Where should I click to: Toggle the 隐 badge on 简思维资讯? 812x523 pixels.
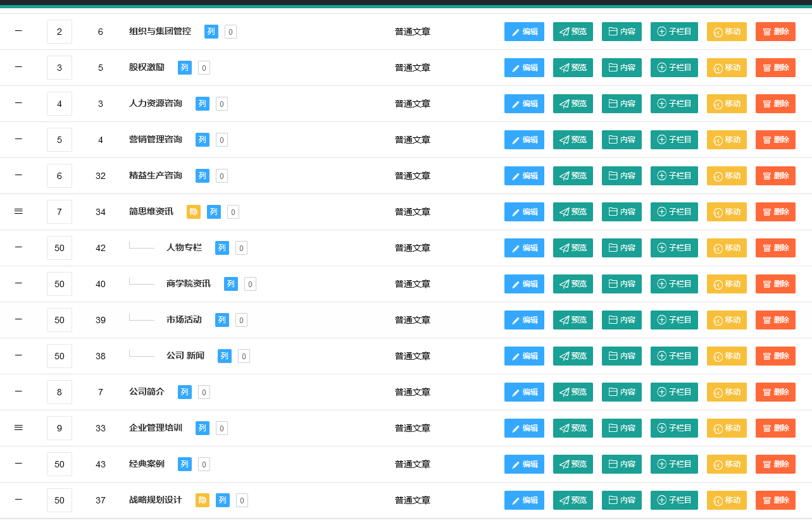193,212
